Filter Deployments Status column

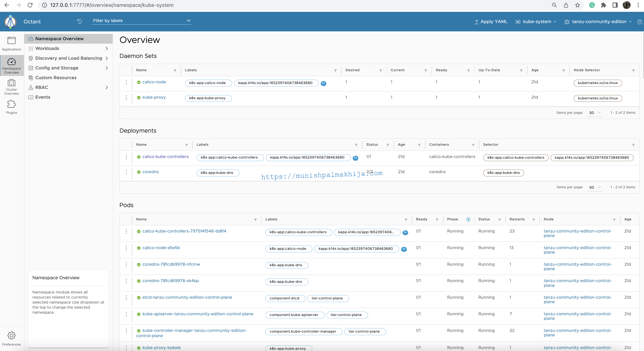tap(388, 145)
